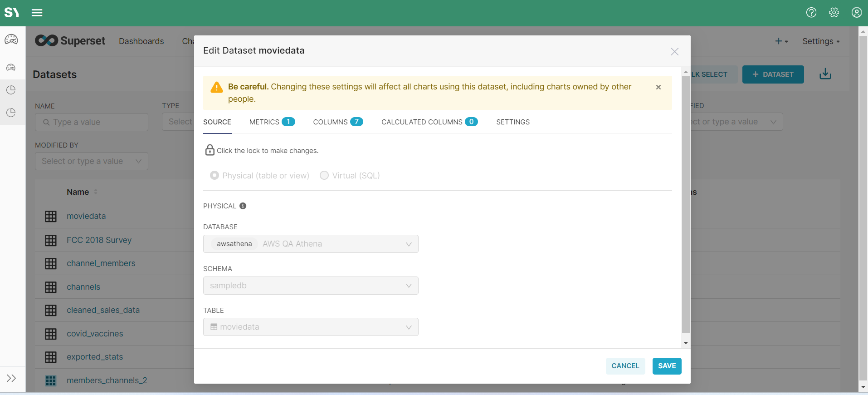Open the moviedata table dropdown
The image size is (868, 395).
coord(311,327)
